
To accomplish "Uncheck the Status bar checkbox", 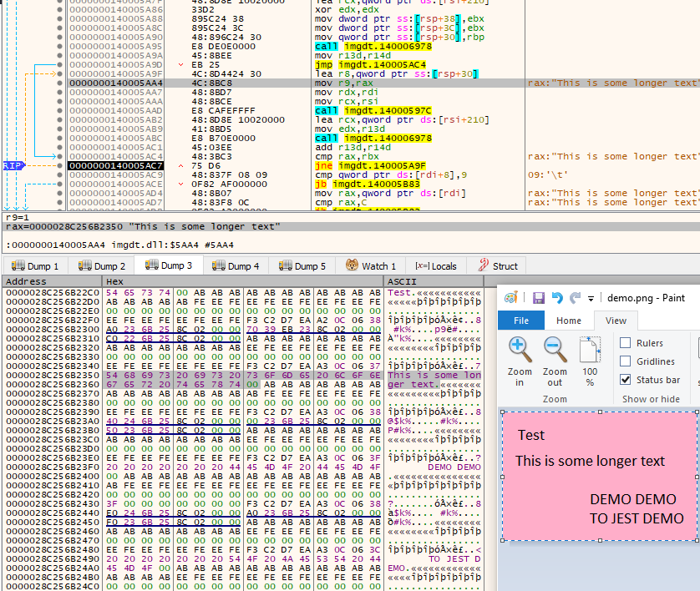I will (x=626, y=380).
